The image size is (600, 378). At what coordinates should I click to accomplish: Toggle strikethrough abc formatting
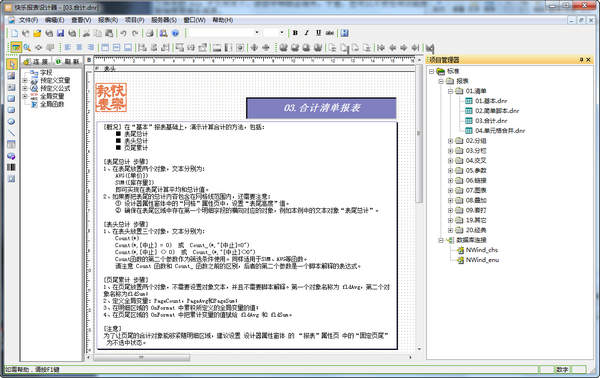tap(329, 33)
